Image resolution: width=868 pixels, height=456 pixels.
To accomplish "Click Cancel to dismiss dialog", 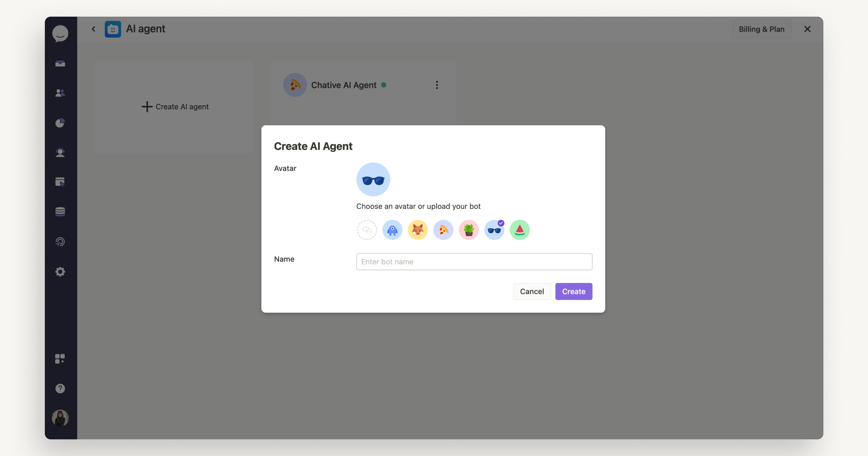I will 532,291.
